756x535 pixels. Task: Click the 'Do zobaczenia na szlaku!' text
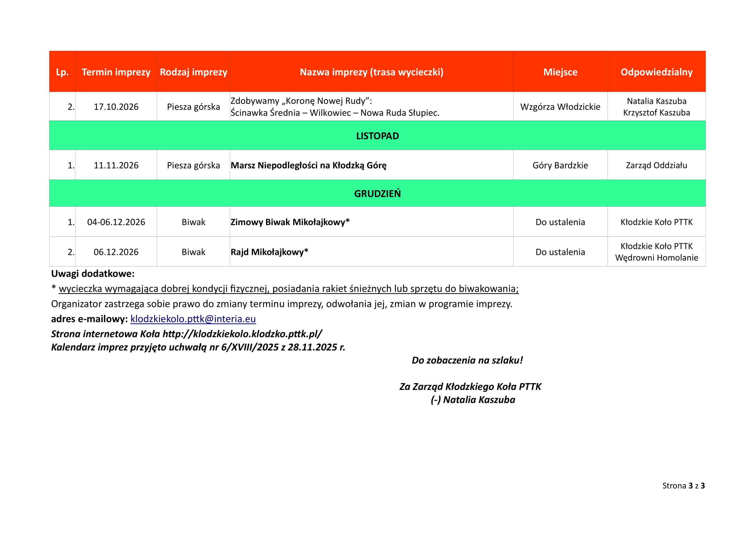[x=467, y=360]
